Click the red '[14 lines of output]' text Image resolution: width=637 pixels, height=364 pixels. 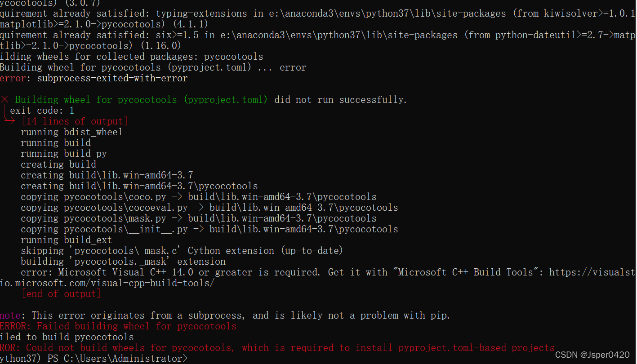click(75, 121)
